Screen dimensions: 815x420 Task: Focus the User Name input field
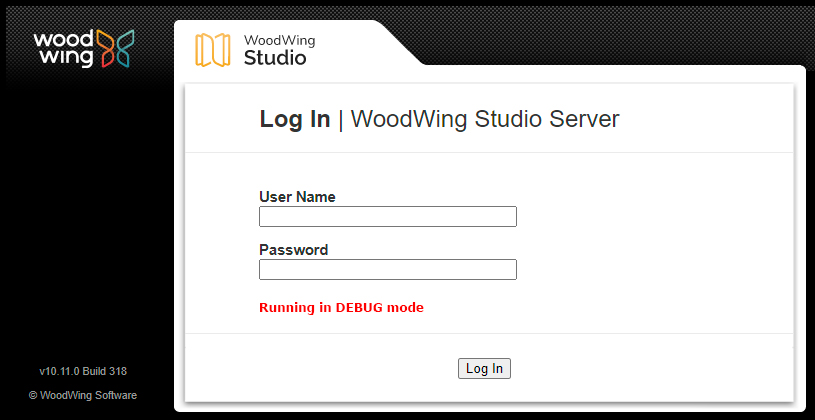388,216
